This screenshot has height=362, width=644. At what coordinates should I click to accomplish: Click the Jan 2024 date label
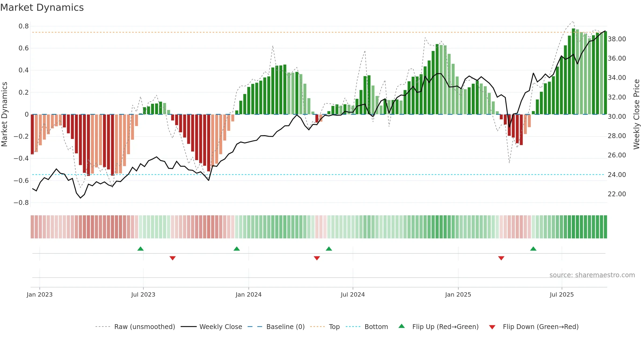[249, 294]
